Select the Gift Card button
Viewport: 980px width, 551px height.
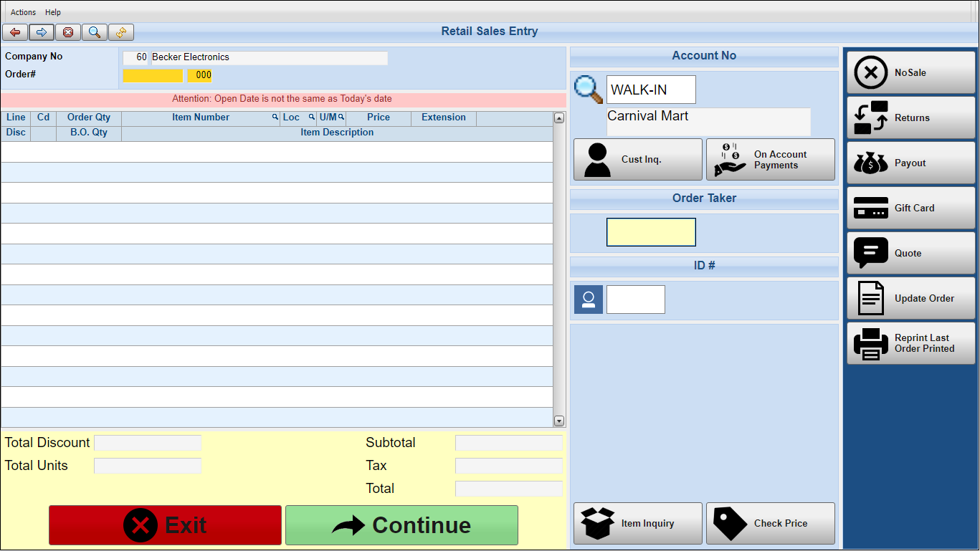click(x=911, y=208)
